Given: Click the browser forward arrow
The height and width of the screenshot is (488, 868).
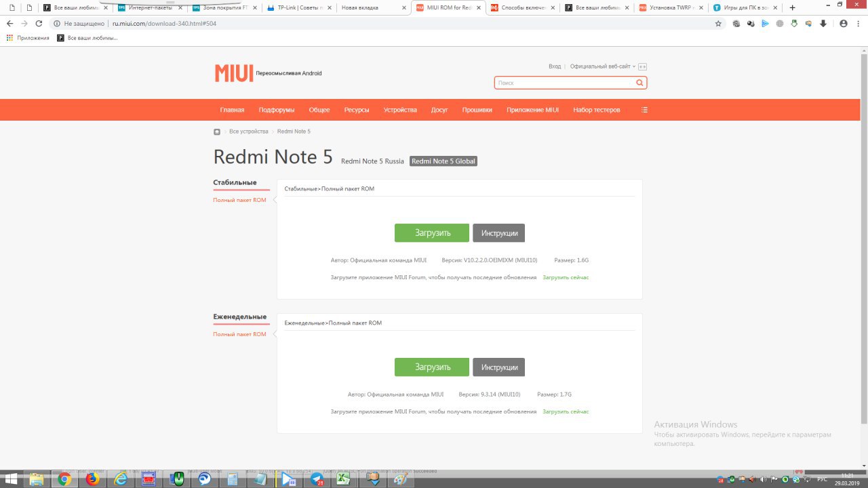Looking at the screenshot, I should click(24, 23).
